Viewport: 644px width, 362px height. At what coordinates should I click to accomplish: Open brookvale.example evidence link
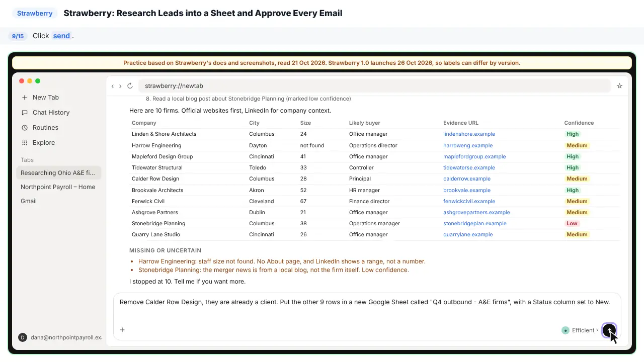pyautogui.click(x=467, y=190)
